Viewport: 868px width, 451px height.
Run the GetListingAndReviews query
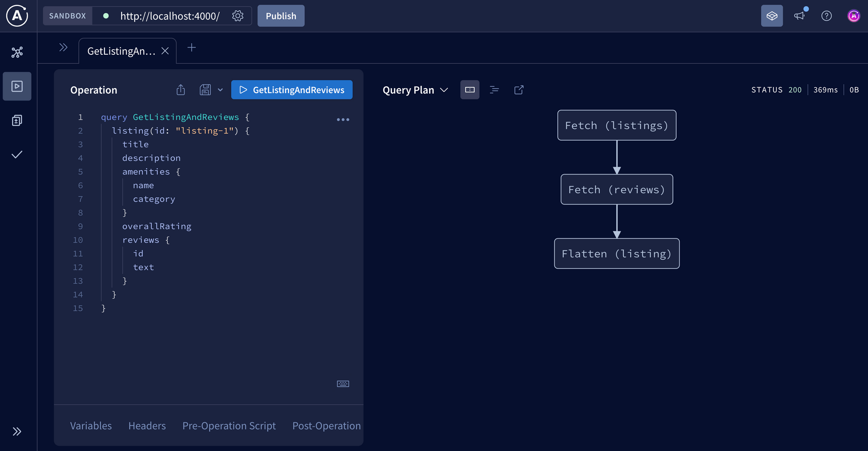point(292,90)
